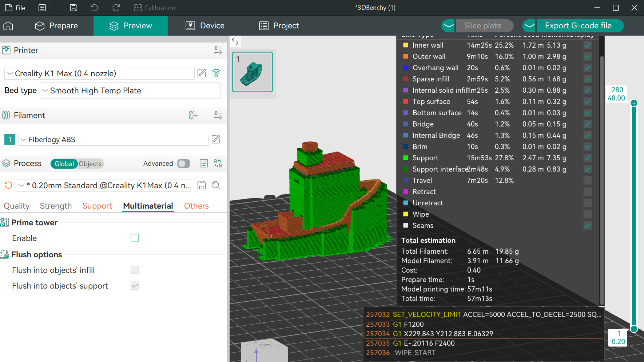The height and width of the screenshot is (362, 644).
Task: Open the Quality settings tab
Action: [16, 206]
